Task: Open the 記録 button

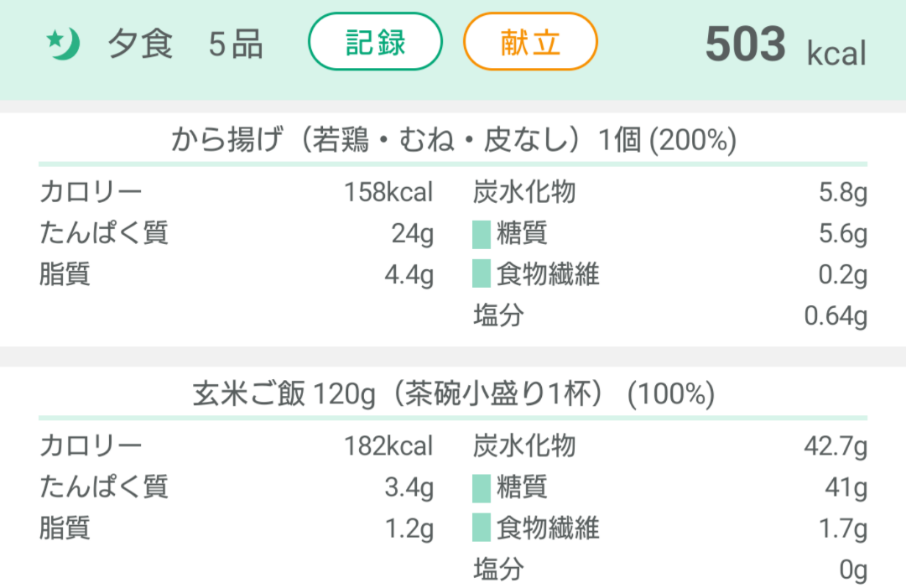Action: click(375, 40)
